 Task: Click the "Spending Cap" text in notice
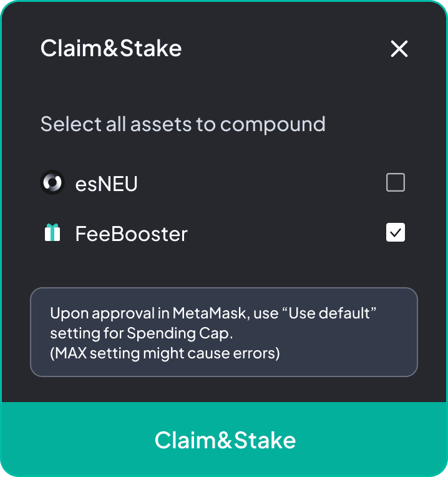coord(180,333)
